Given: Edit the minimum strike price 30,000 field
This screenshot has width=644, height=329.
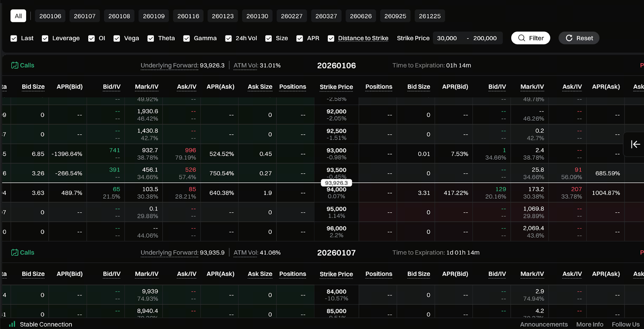Looking at the screenshot, I should tap(447, 38).
